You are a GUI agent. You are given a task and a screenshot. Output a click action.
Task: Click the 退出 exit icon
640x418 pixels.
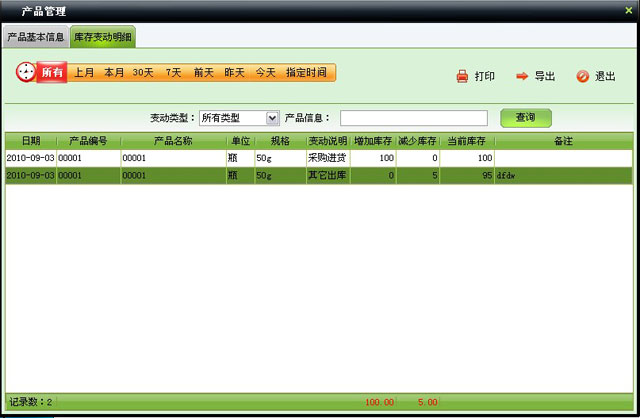[x=582, y=76]
